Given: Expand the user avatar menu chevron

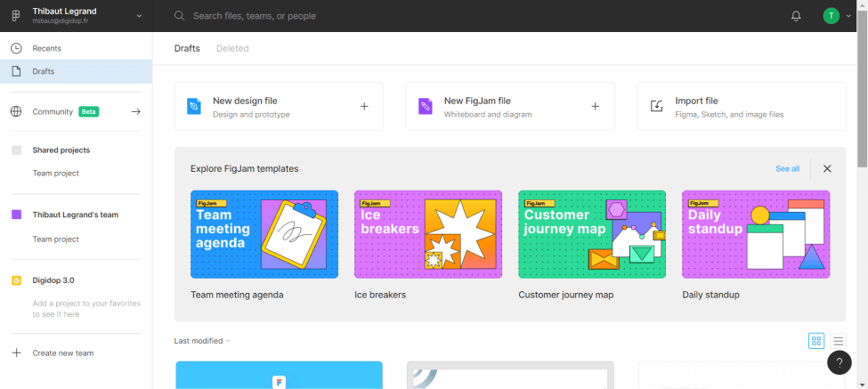Looking at the screenshot, I should tap(848, 16).
